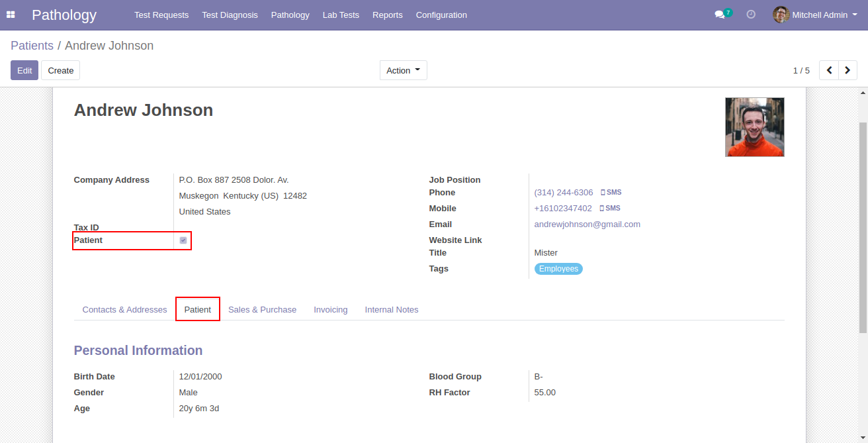Go to the next patient record arrow
The height and width of the screenshot is (443, 868).
(x=847, y=70)
